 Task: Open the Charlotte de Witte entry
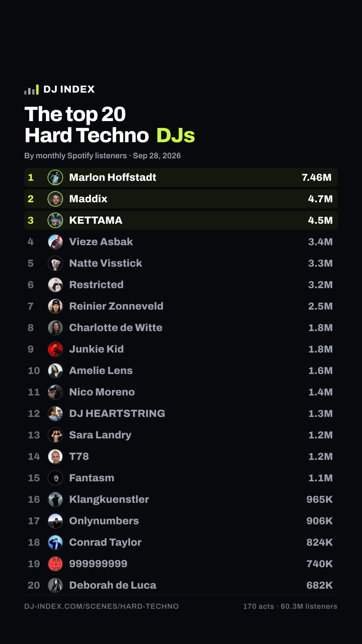tap(181, 328)
